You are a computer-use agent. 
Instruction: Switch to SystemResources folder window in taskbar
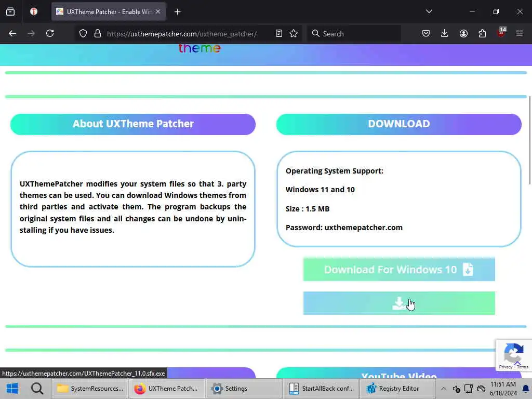(x=90, y=389)
